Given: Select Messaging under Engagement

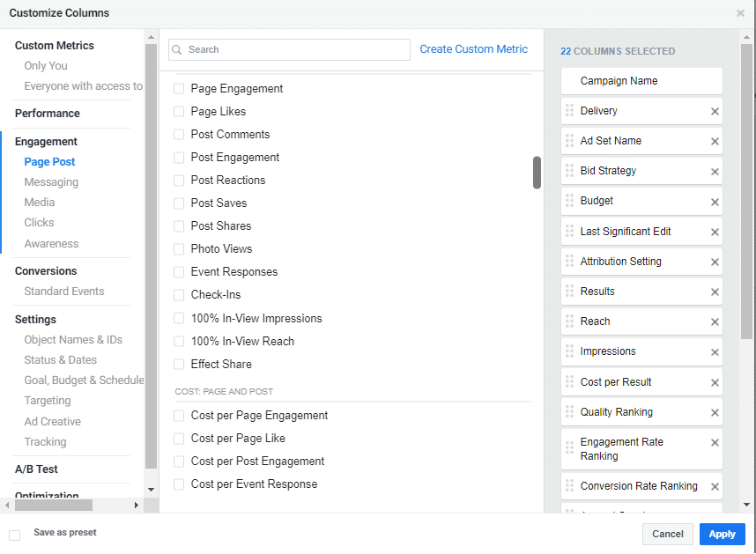Looking at the screenshot, I should (x=51, y=182).
